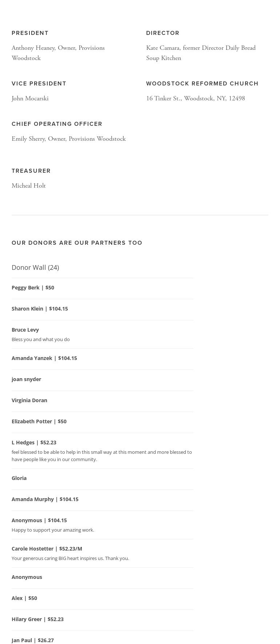Click the Woodstock Reformed Church address text
Viewport: 280px width, 644px height.
[x=196, y=99]
